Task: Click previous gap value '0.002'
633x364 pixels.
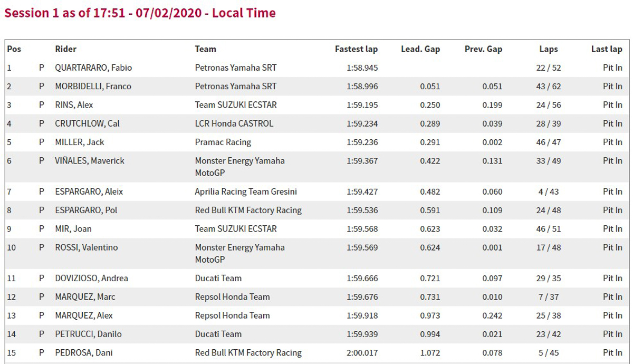Action: point(493,142)
